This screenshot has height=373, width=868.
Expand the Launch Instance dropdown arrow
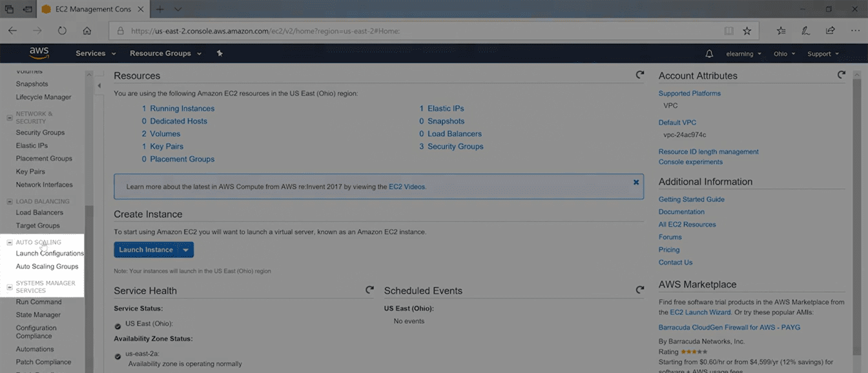point(186,250)
